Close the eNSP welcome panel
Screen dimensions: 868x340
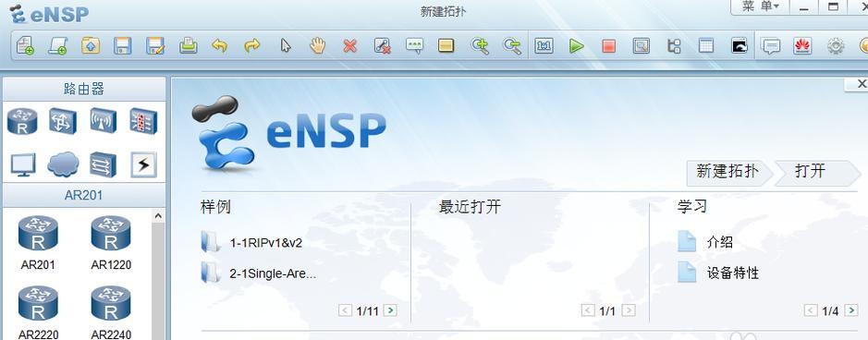861,83
